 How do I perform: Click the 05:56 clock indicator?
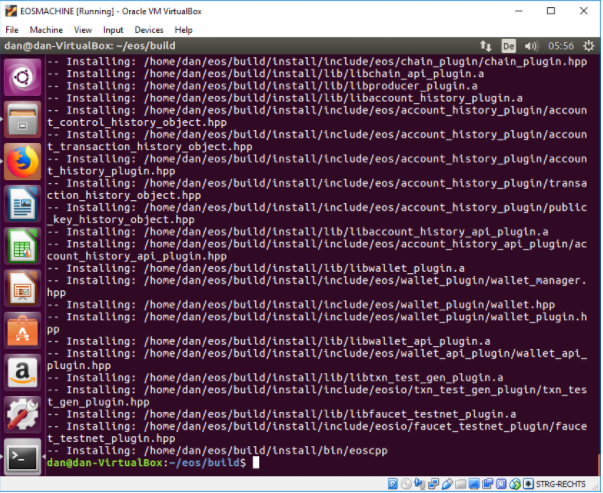(561, 46)
